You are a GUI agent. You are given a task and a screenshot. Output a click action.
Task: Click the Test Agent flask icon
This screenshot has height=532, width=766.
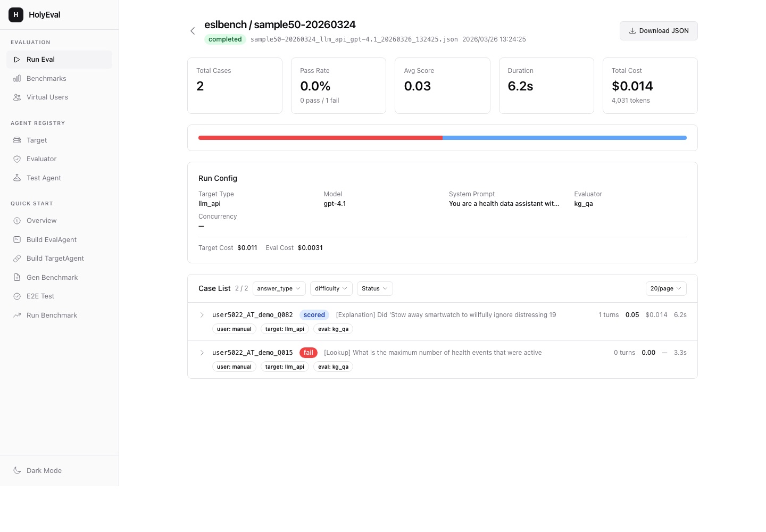pyautogui.click(x=17, y=178)
